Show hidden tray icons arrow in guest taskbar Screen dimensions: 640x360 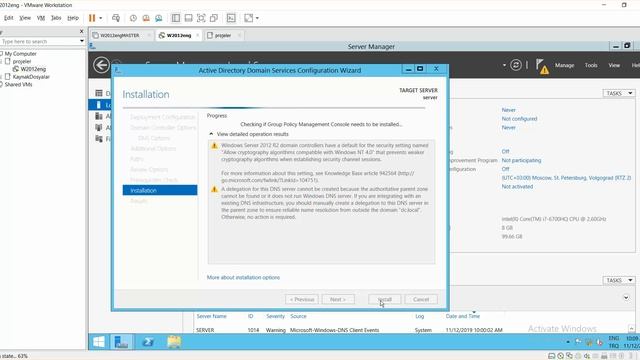(x=568, y=342)
